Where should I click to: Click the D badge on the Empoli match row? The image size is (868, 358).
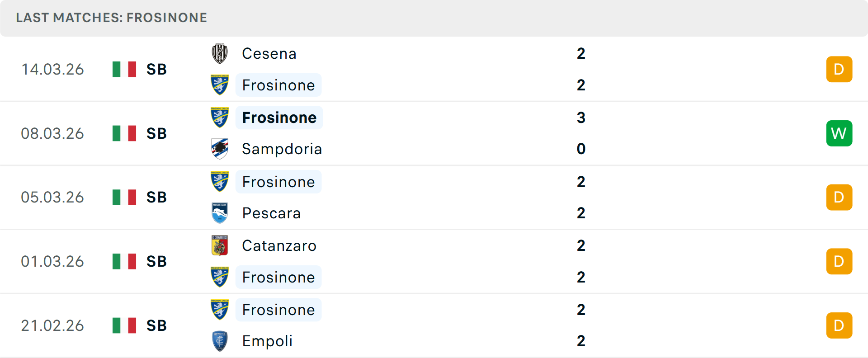click(x=839, y=325)
